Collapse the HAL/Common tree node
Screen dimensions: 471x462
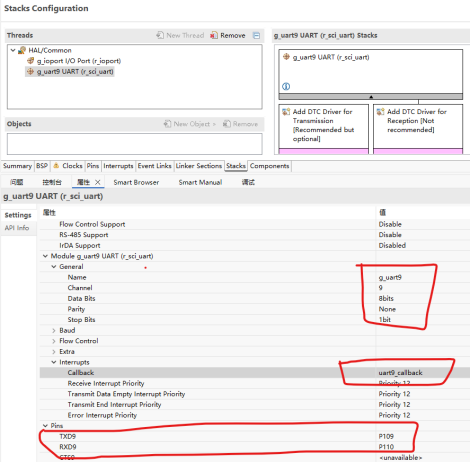click(13, 50)
